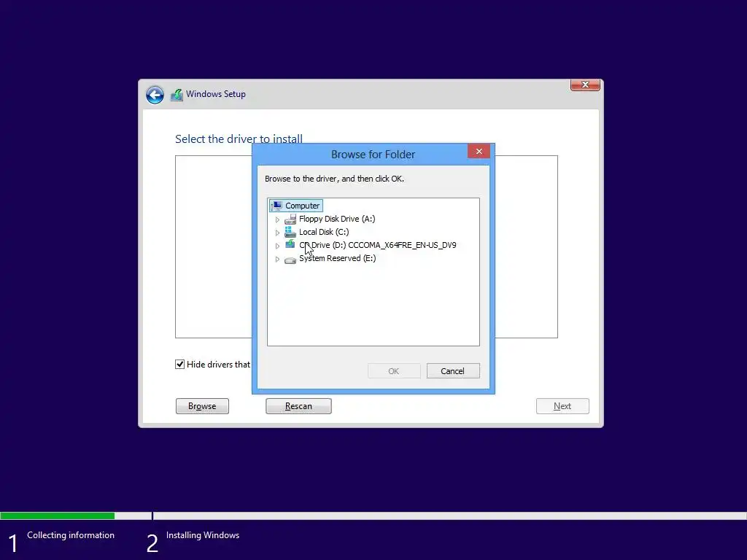Close the Windows Setup window
The image size is (747, 560).
click(585, 85)
